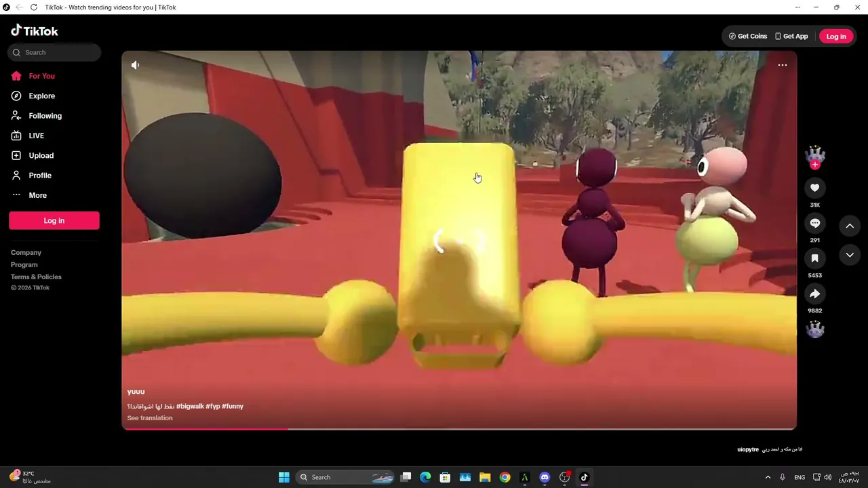The image size is (868, 488).
Task: Mute the video with the speaker icon
Action: pyautogui.click(x=135, y=65)
